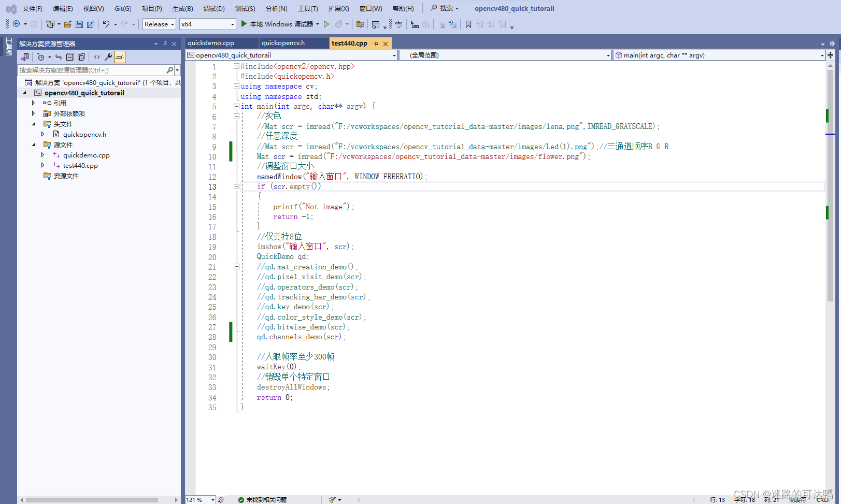Open the Git(G) menu

[x=123, y=8]
